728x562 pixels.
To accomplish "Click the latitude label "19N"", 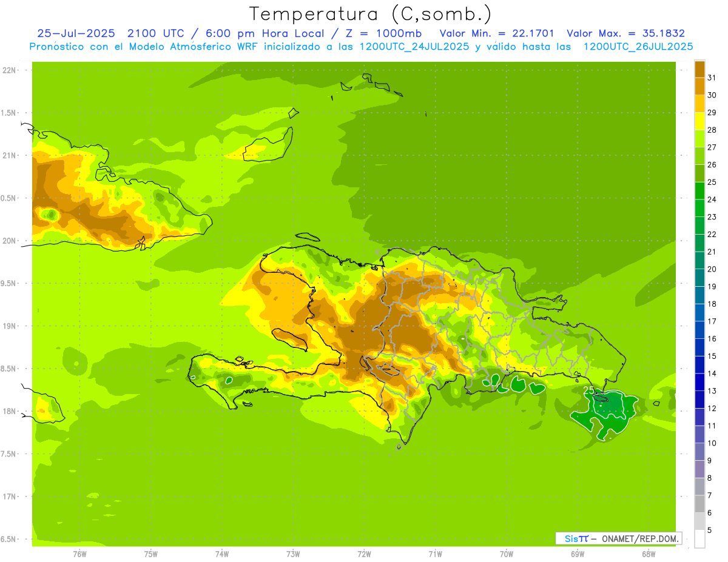I will coord(10,326).
